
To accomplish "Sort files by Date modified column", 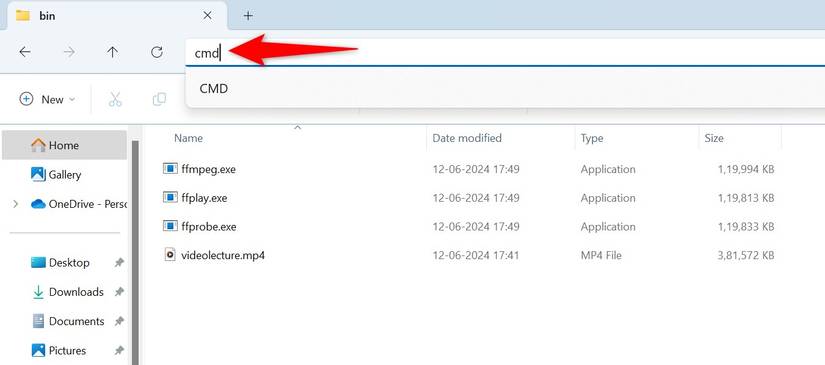I will click(x=467, y=138).
